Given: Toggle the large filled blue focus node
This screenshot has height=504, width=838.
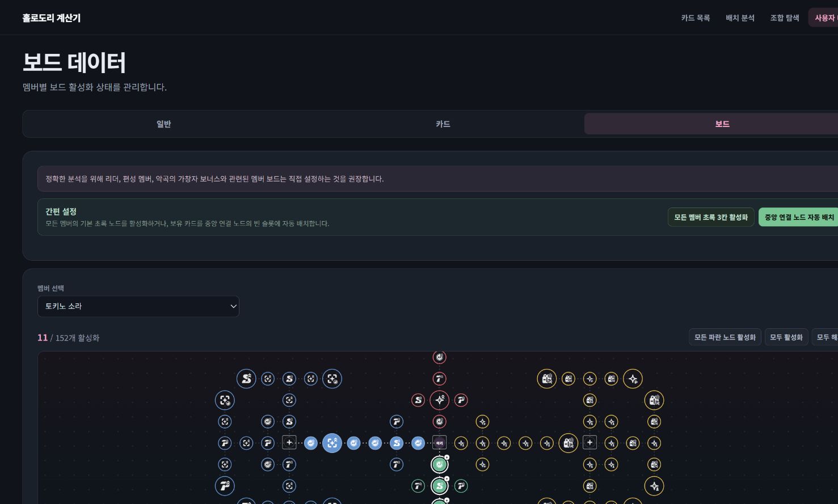Looking at the screenshot, I should click(x=332, y=443).
